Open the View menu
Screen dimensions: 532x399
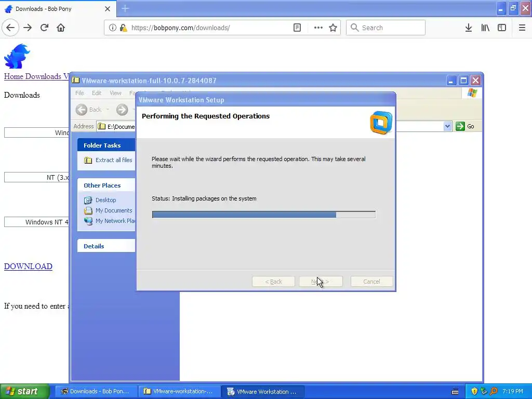(x=115, y=93)
